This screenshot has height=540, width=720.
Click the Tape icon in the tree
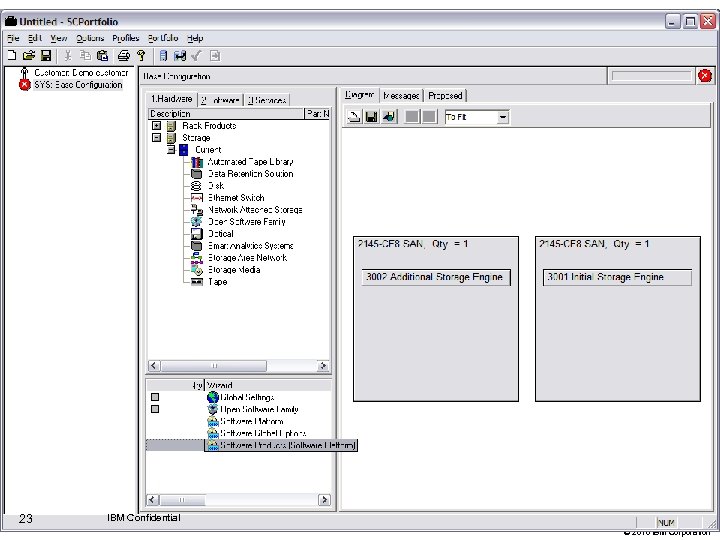click(197, 282)
